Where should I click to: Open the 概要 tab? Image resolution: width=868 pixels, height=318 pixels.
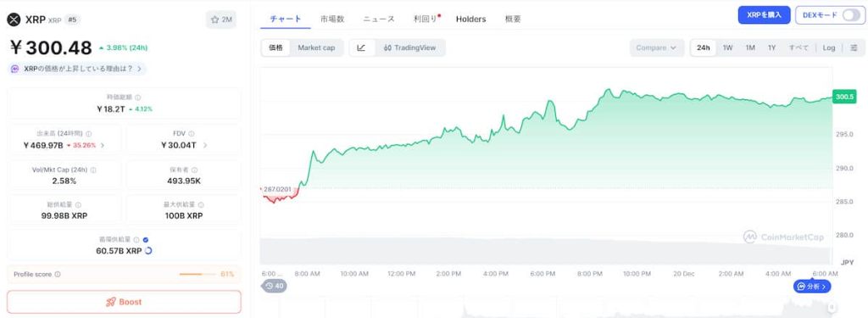pos(513,19)
